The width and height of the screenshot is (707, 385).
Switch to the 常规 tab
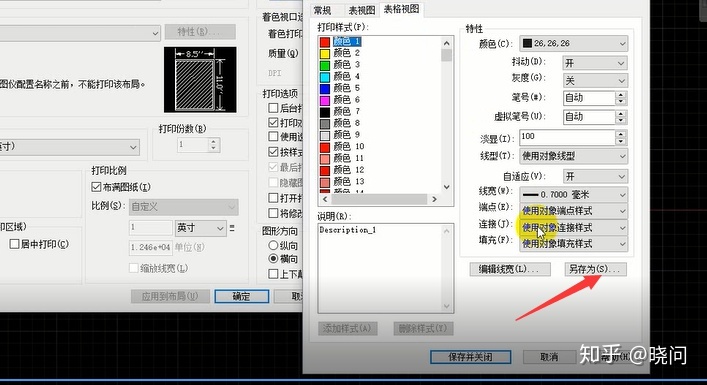322,10
